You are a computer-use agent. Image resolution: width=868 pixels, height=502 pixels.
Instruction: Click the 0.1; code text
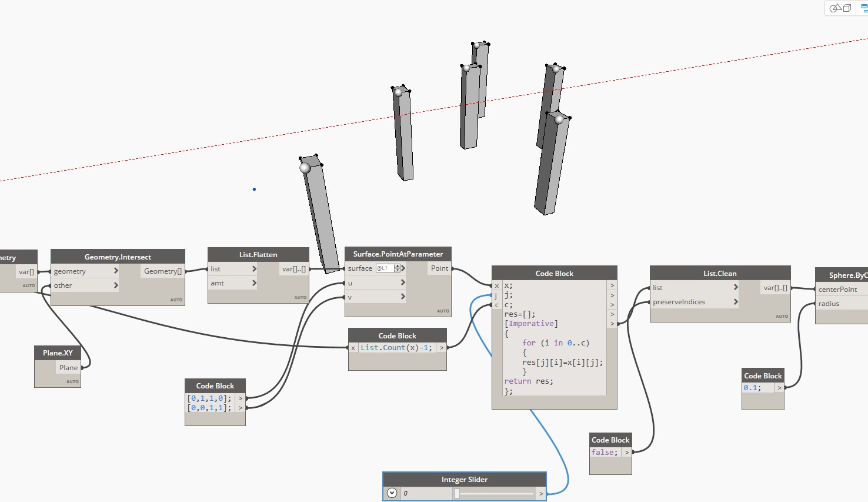tap(752, 388)
